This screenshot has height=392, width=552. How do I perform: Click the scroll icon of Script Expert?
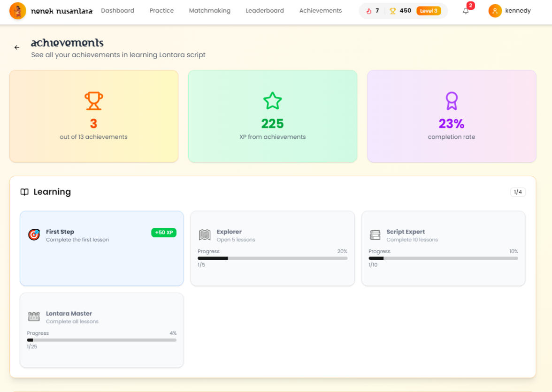point(375,234)
